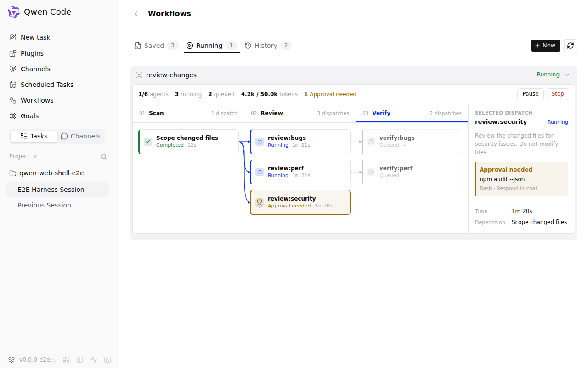
Task: Create a new workflow with New button
Action: [x=546, y=46]
